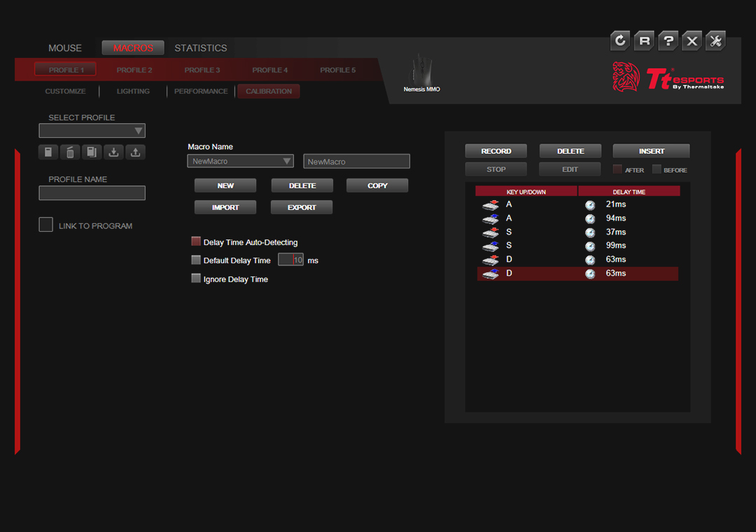This screenshot has width=756, height=532.
Task: Click the Export macro button
Action: [302, 207]
